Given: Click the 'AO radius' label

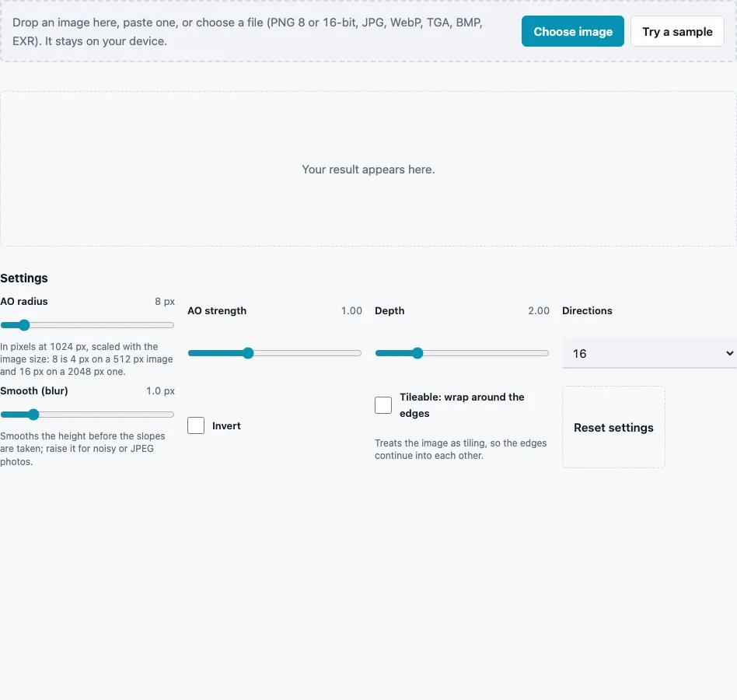Looking at the screenshot, I should click(x=24, y=301).
